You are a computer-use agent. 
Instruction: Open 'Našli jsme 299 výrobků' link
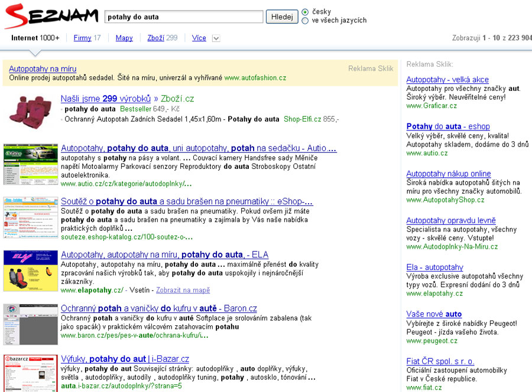coord(106,99)
